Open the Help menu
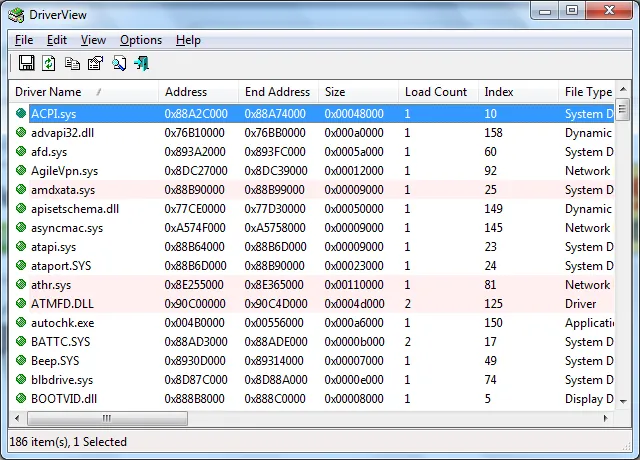The width and height of the screenshot is (640, 460). click(x=188, y=40)
